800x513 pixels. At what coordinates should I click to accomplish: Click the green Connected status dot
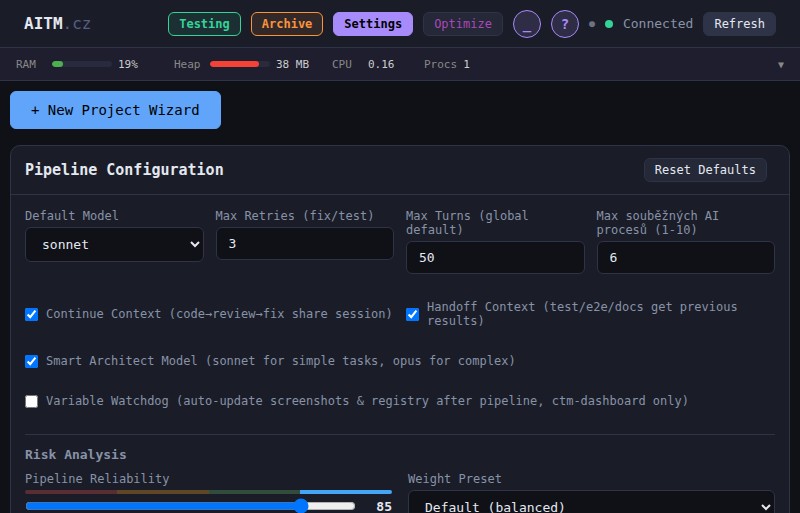click(x=609, y=24)
